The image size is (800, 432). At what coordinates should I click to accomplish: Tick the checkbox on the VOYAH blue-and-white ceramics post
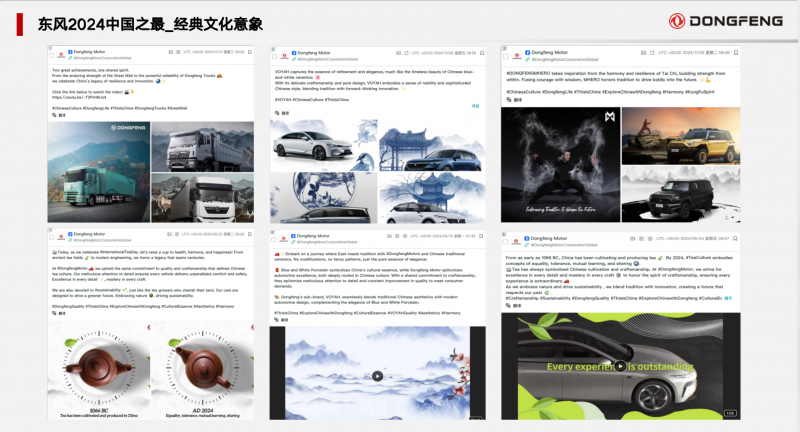pos(274,56)
